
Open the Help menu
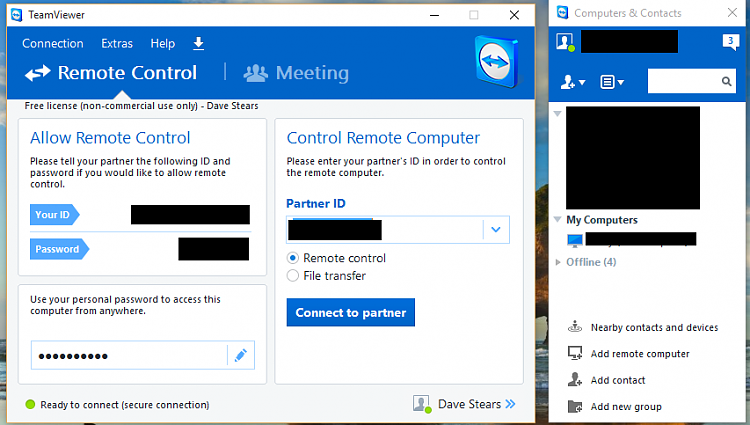click(163, 44)
